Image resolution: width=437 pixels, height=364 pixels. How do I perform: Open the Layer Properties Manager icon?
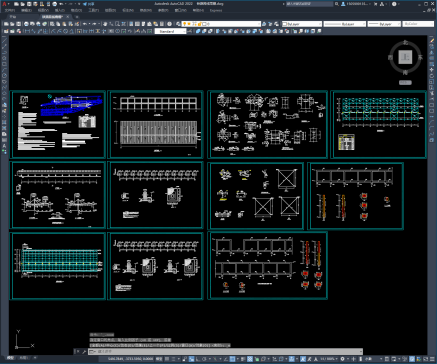pyautogui.click(x=178, y=24)
